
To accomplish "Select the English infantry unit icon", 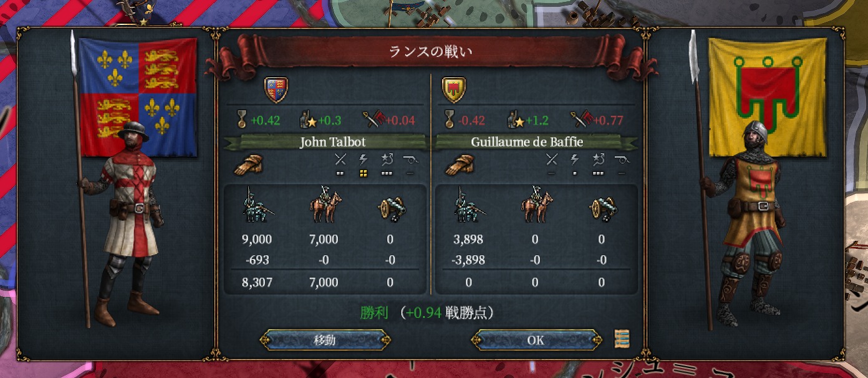I will (x=257, y=205).
